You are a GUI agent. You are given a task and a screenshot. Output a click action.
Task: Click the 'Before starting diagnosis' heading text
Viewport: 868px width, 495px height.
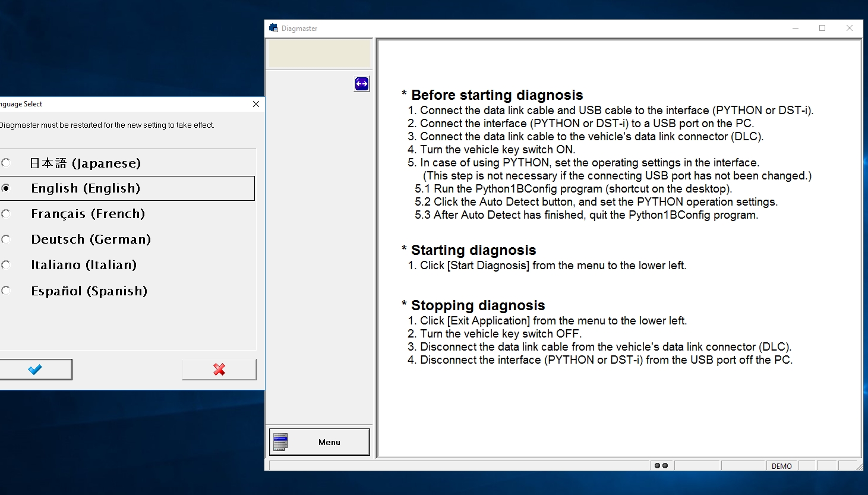tap(497, 95)
